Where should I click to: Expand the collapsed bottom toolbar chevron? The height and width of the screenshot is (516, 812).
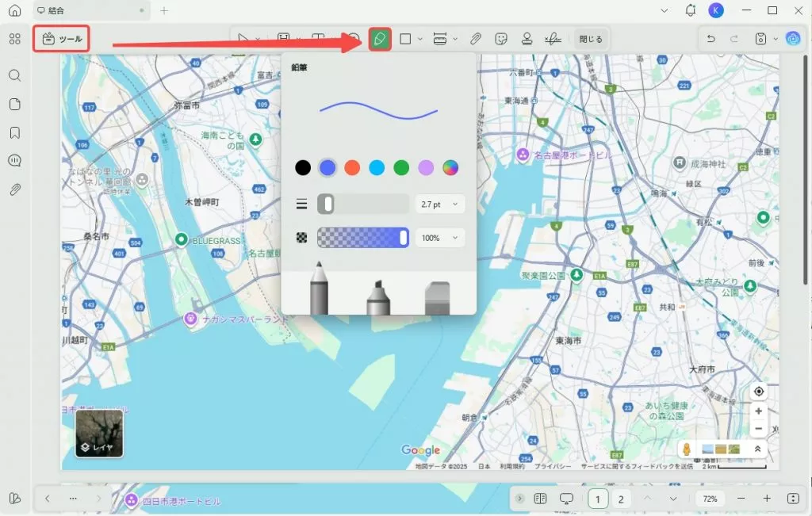click(519, 499)
